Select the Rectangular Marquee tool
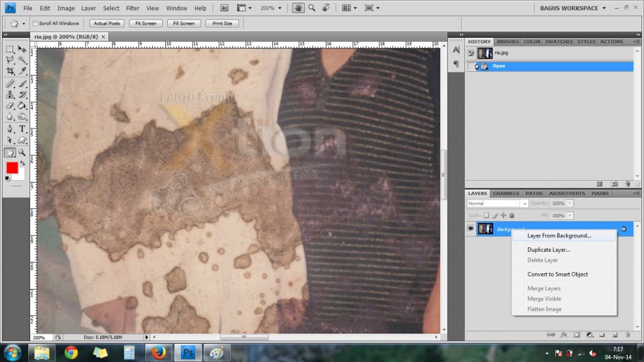Screen dimensions: 644x362 10,49
